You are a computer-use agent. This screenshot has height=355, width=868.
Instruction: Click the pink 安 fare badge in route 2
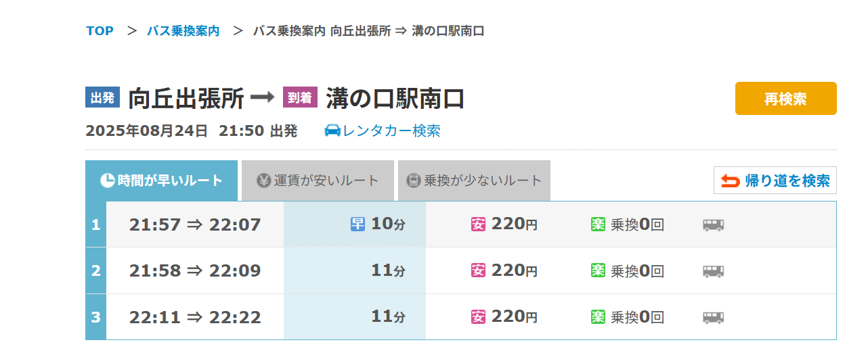(x=478, y=271)
